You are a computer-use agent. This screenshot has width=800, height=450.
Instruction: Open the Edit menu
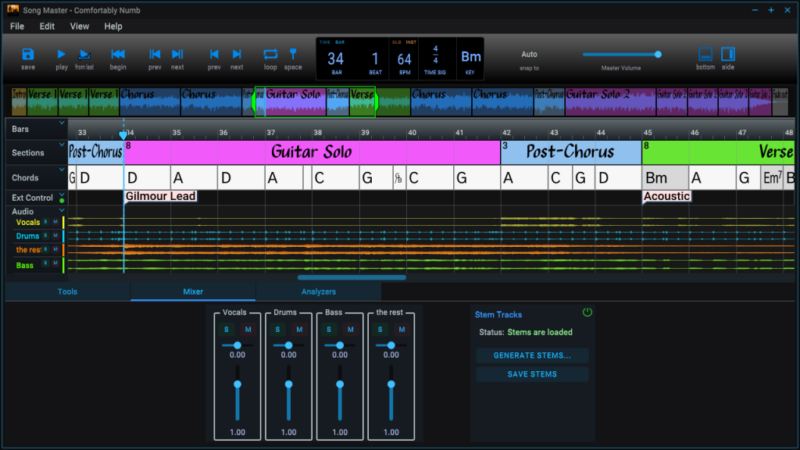click(x=47, y=26)
